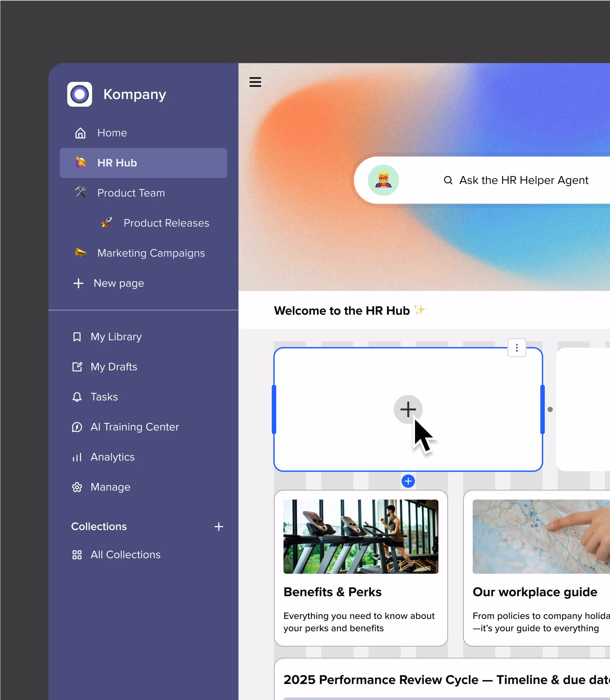
Task: Open Product Team page
Action: coord(131,193)
